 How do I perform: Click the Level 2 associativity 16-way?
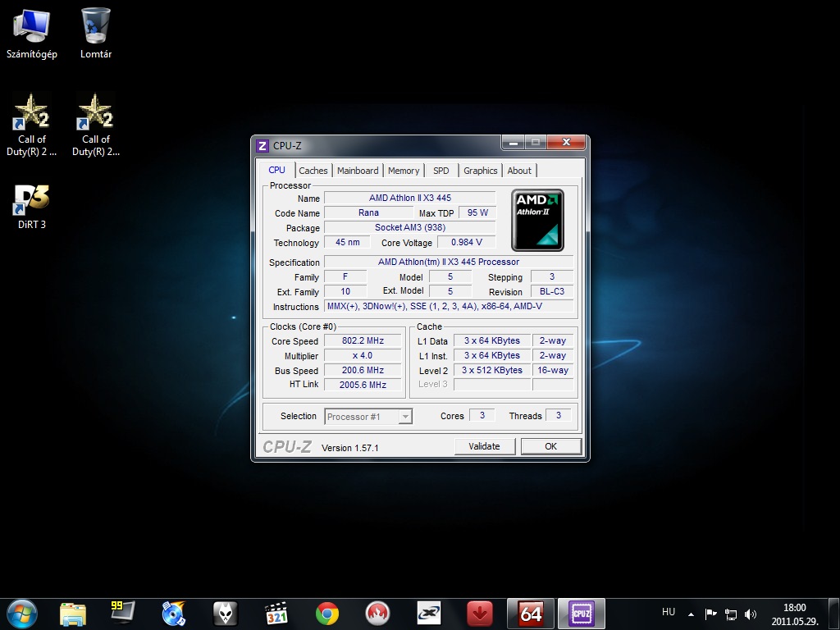point(553,370)
